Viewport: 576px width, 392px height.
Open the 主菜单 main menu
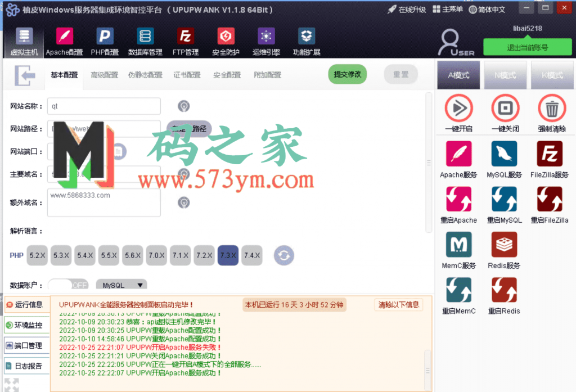point(447,9)
